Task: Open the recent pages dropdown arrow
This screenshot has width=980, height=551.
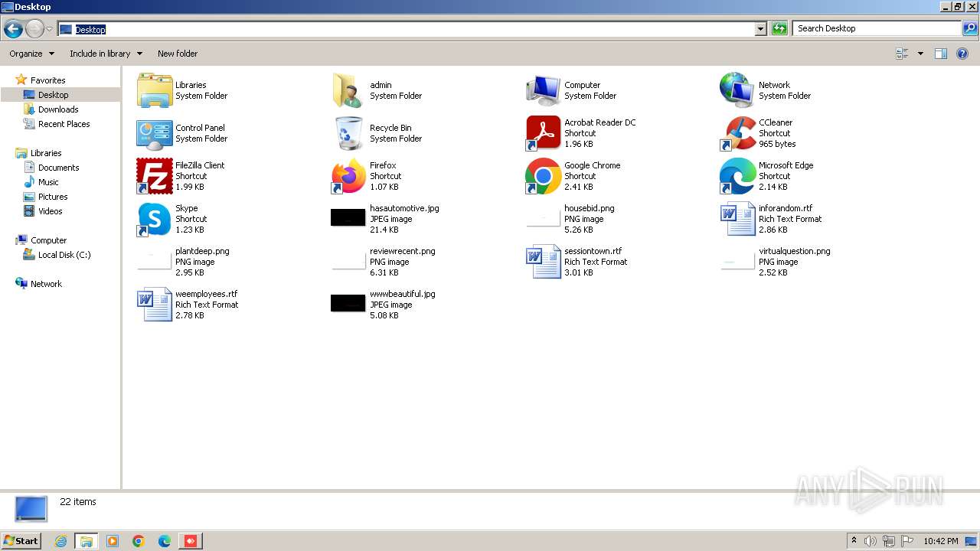Action: 49,29
